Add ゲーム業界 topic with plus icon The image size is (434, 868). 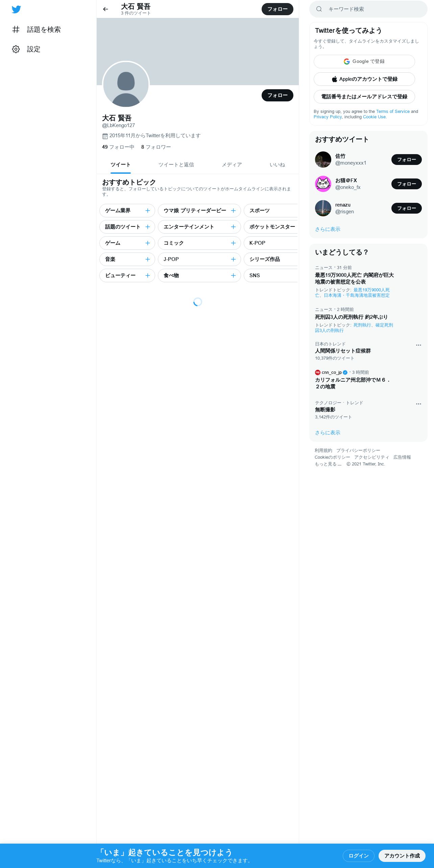pyautogui.click(x=148, y=211)
